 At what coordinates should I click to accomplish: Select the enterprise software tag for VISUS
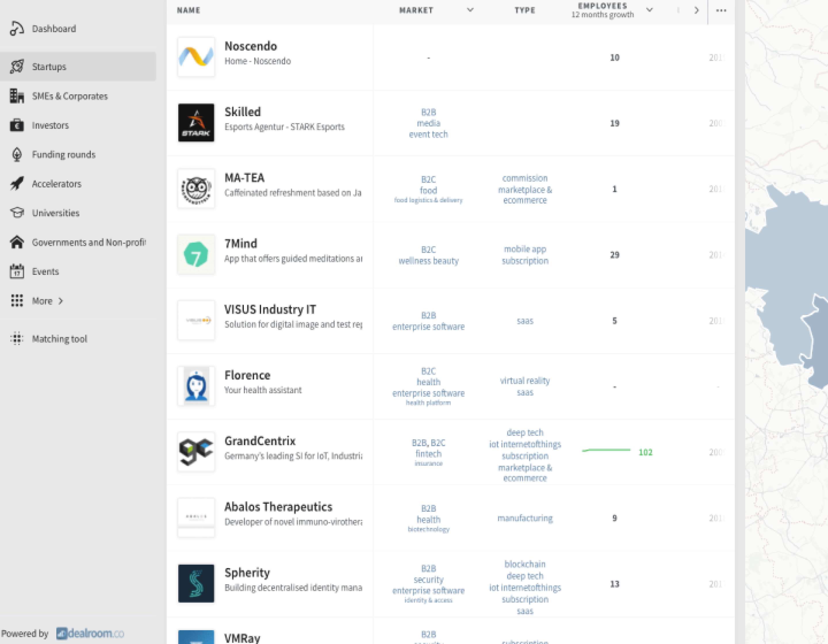[x=428, y=326]
